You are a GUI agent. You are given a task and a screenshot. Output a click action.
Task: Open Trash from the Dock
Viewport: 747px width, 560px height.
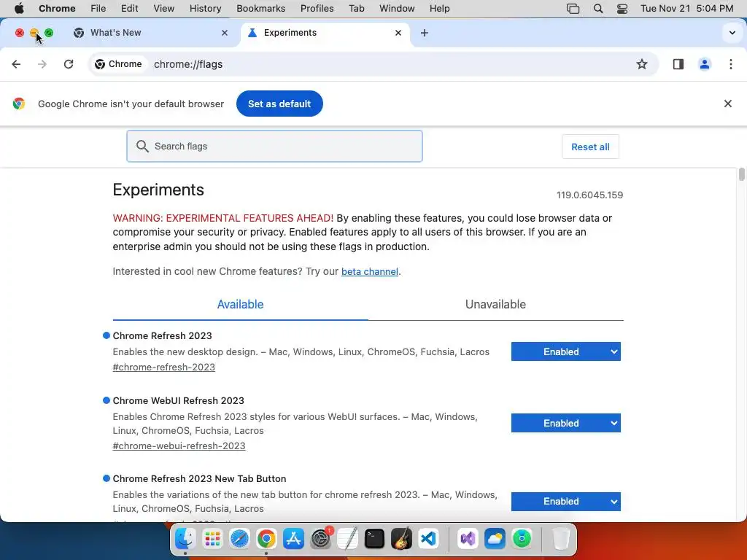click(x=561, y=539)
